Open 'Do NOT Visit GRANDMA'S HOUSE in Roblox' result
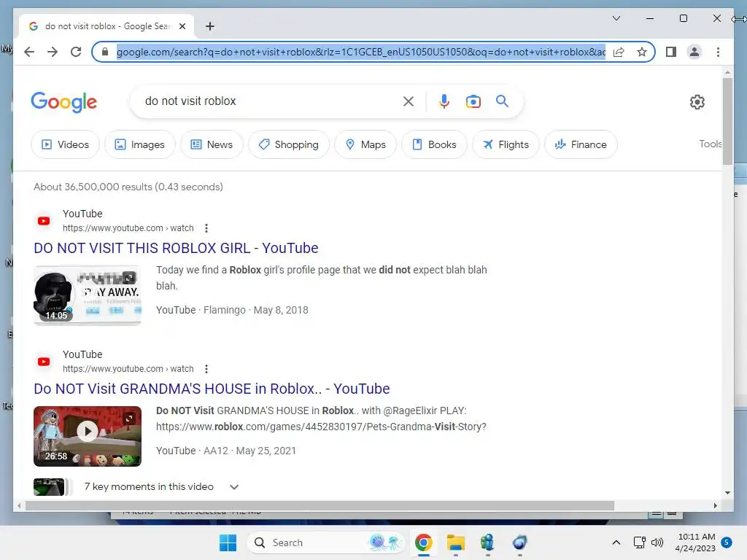The height and width of the screenshot is (560, 747). pos(212,389)
